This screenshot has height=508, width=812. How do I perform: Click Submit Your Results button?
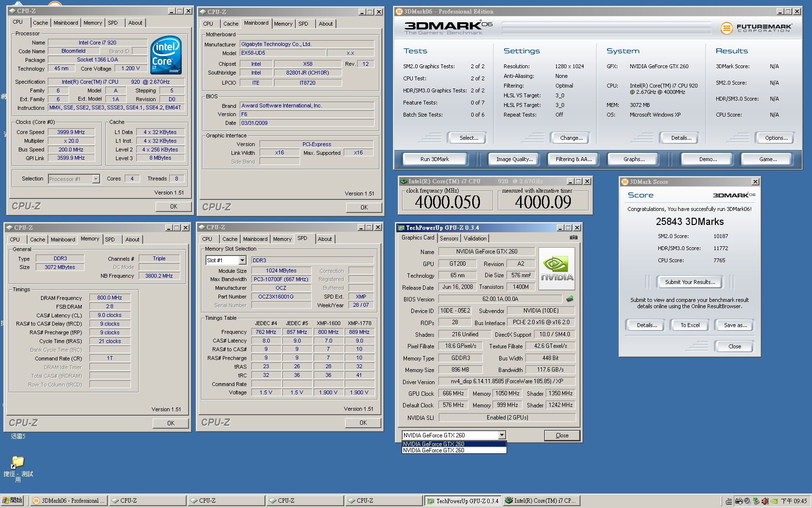coord(690,282)
